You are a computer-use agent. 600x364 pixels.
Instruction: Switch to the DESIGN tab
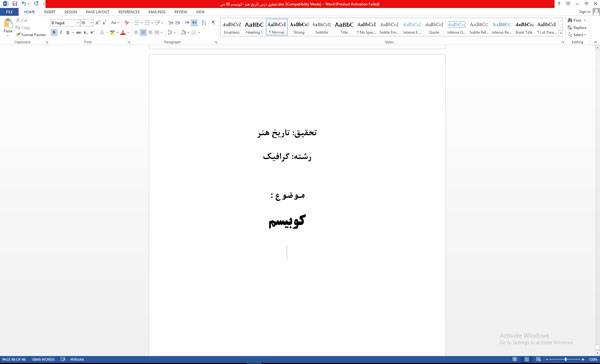[70, 12]
